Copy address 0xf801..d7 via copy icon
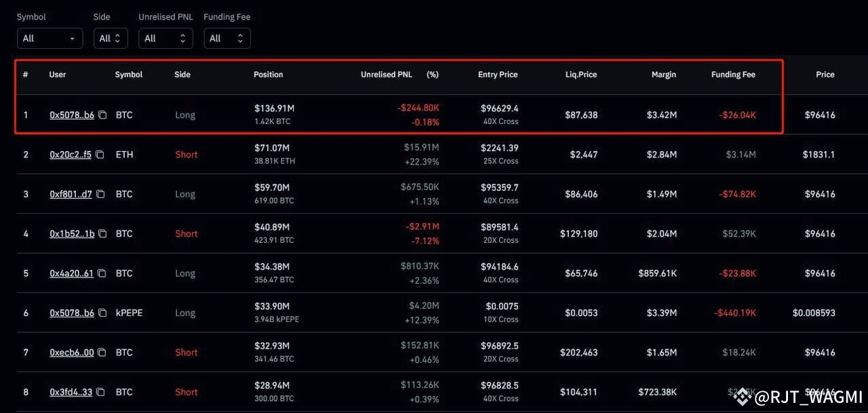 pyautogui.click(x=101, y=194)
